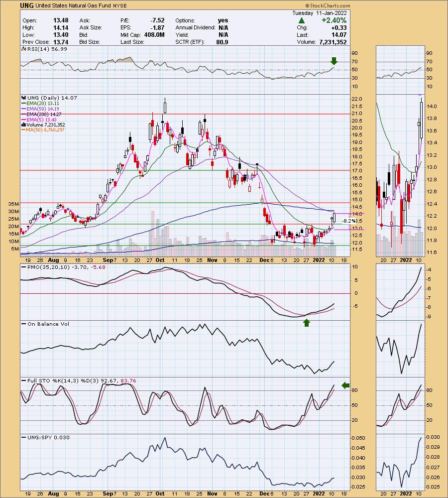This screenshot has height=498, width=448.
Task: Click the green up-triangle change icon
Action: point(302,20)
